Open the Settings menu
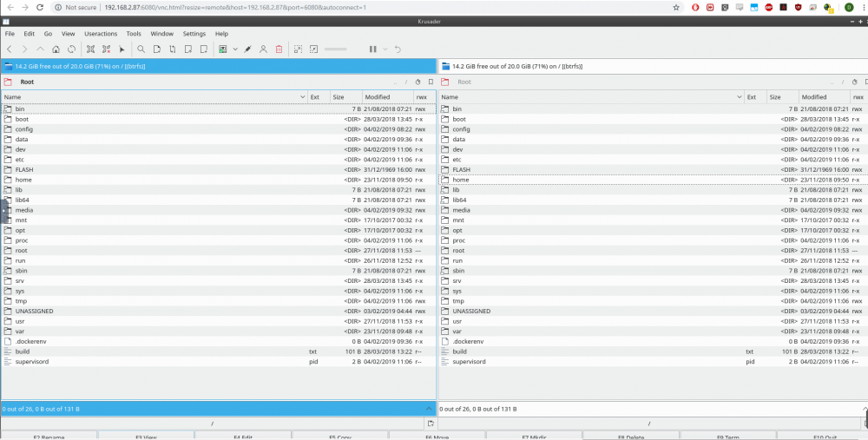This screenshot has height=440, width=868. (x=194, y=34)
